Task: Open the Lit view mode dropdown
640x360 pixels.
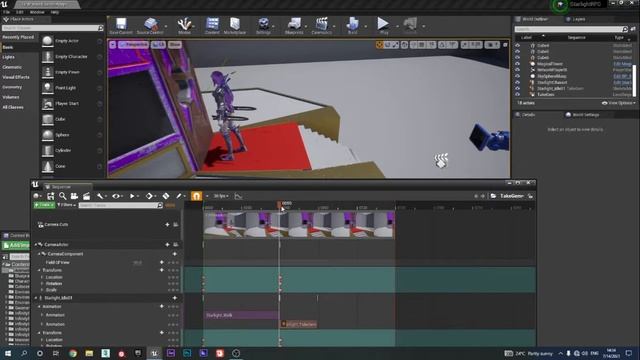Action: (158, 44)
